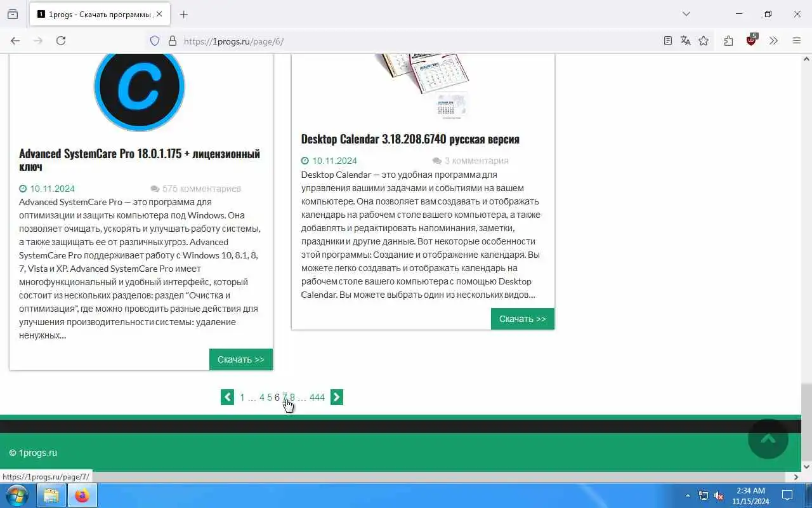Click the vertical scrollbar thumb
Screen dimensions: 812x508
tap(807, 423)
